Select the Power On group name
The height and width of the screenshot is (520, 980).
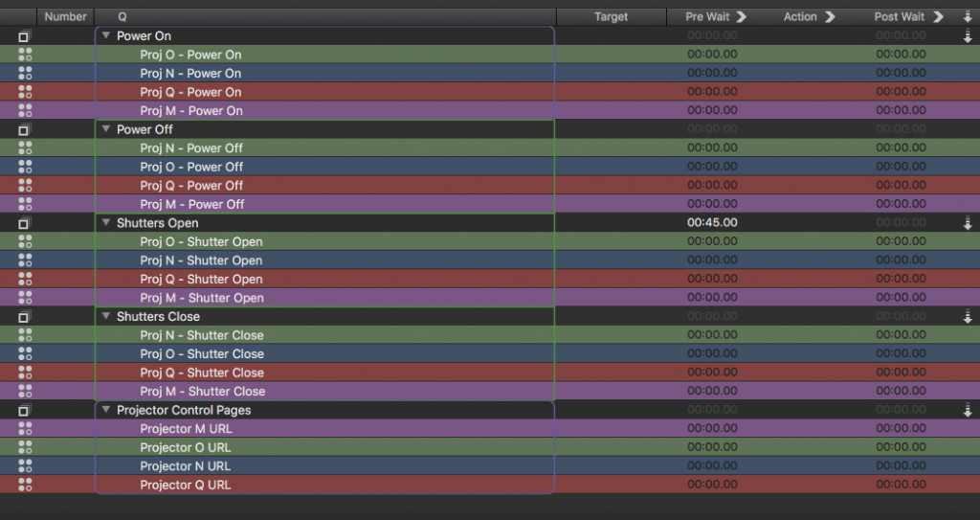pos(144,35)
